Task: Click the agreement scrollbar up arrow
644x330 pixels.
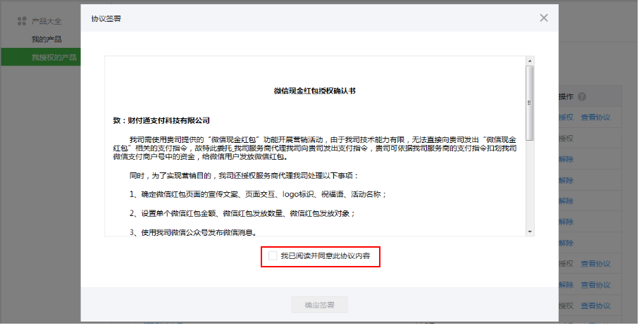Action: (529, 62)
